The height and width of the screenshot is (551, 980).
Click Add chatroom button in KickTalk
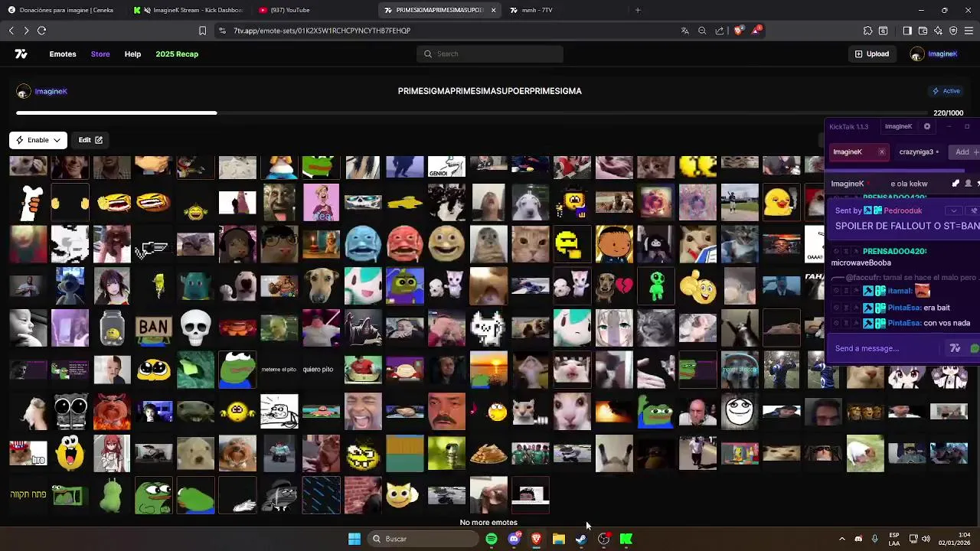coord(964,152)
